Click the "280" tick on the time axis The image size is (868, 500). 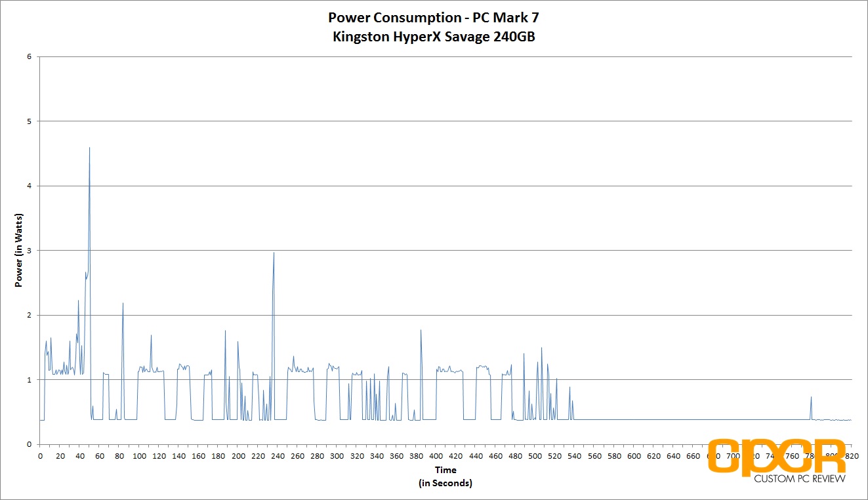coord(317,455)
